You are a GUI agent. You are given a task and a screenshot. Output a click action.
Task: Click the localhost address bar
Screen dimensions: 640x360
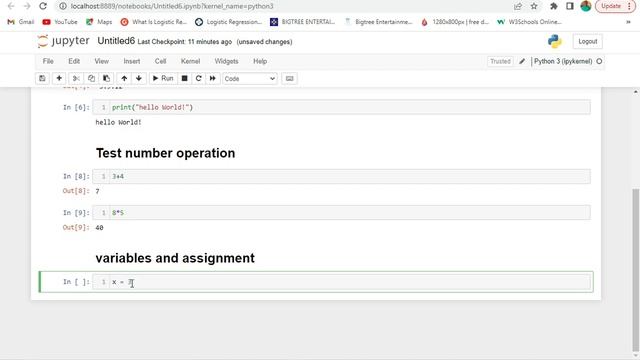(171, 6)
